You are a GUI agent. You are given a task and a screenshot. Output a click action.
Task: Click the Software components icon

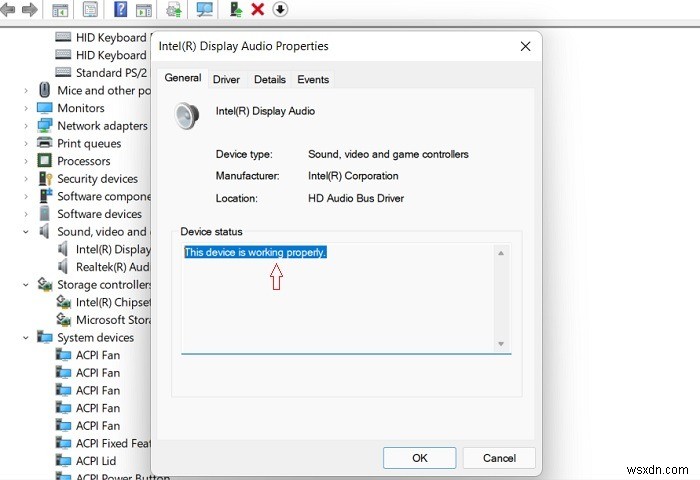(x=46, y=196)
